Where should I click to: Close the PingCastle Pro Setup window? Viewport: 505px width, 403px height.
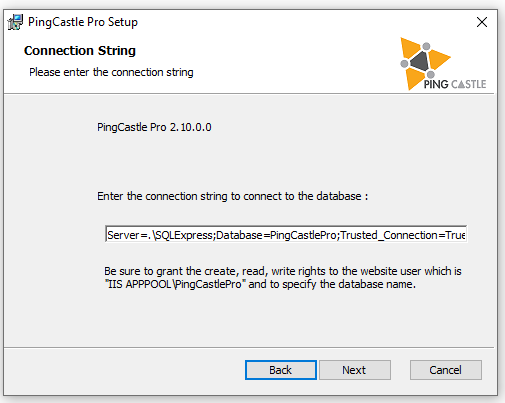click(x=482, y=22)
